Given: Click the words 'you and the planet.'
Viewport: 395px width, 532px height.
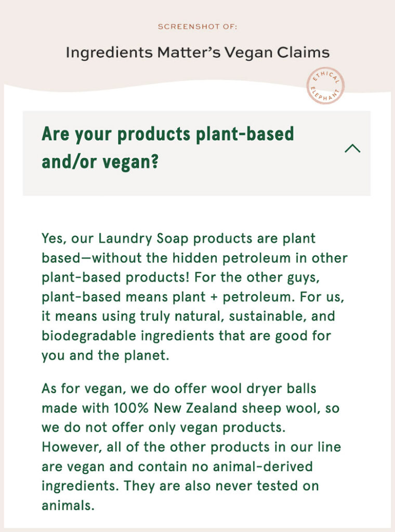Looking at the screenshot, I should point(105,355).
